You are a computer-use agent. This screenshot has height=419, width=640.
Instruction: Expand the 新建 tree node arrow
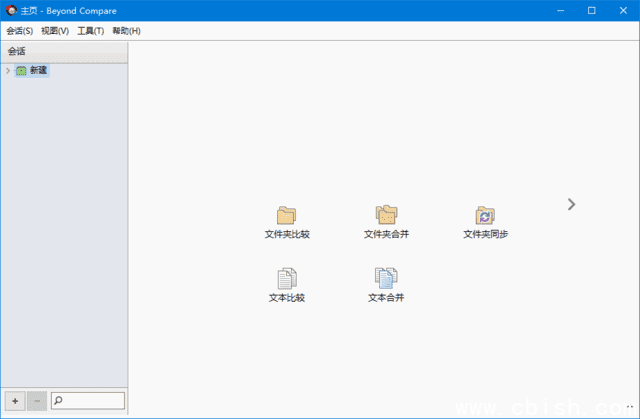tap(8, 71)
